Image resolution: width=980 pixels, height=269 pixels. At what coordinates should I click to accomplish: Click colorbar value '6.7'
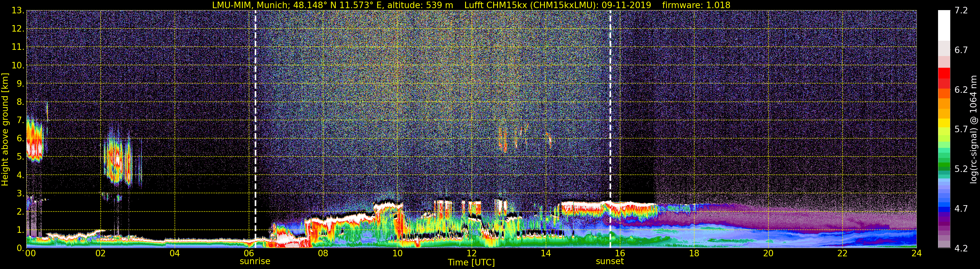pyautogui.click(x=961, y=50)
